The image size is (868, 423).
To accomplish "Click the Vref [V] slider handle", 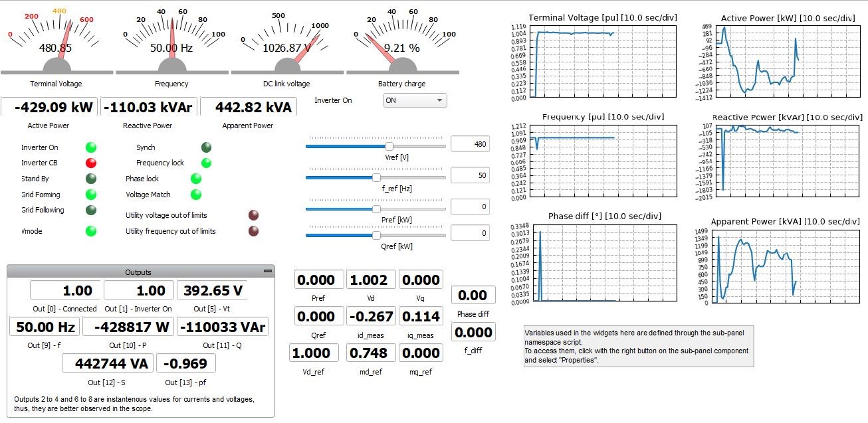I will click(x=389, y=145).
